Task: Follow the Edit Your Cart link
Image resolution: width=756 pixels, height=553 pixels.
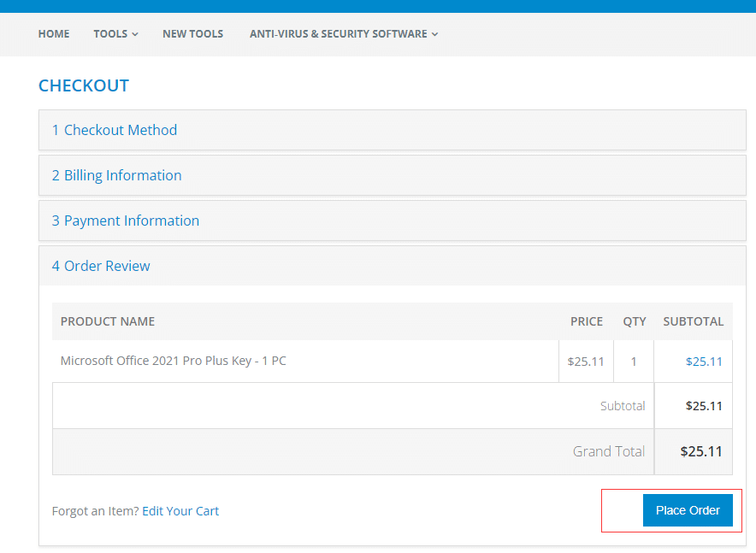Action: click(x=180, y=511)
